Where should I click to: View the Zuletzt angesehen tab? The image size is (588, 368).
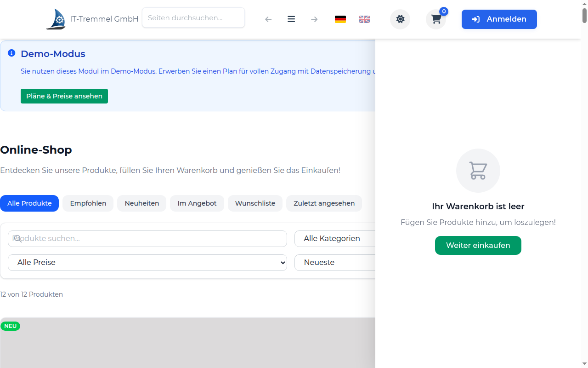tap(324, 203)
